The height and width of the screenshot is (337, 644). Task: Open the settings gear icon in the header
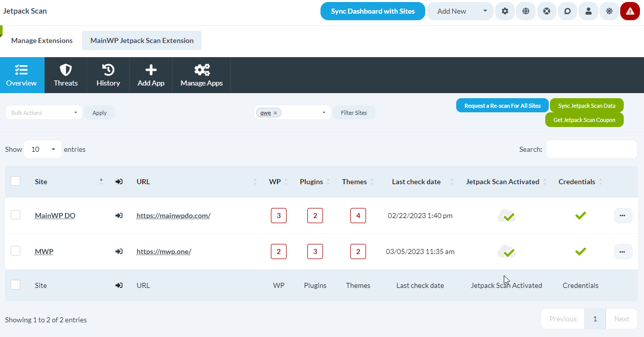(x=505, y=11)
